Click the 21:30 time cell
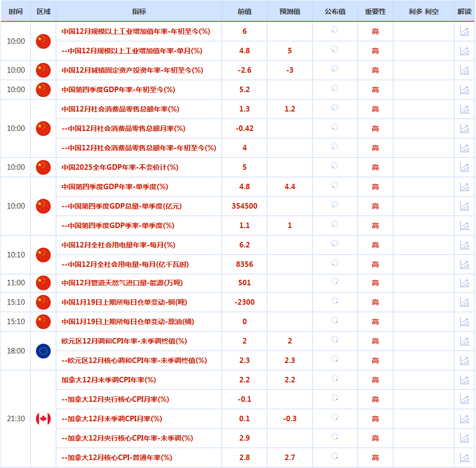This screenshot has width=476, height=468. click(16, 419)
